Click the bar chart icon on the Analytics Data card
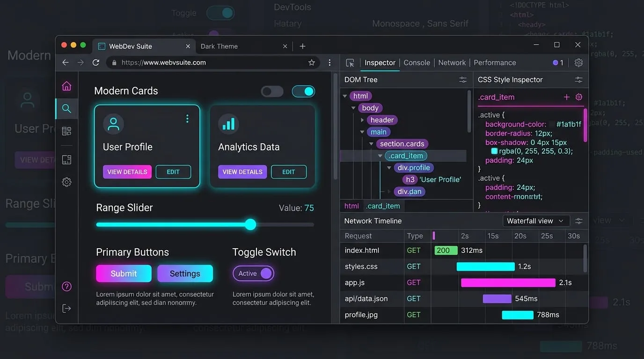The height and width of the screenshot is (359, 644). (x=228, y=124)
